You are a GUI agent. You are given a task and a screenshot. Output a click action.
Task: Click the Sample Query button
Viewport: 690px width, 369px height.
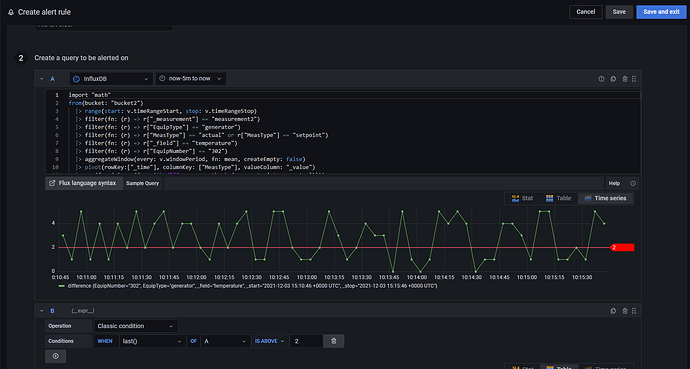(x=143, y=183)
